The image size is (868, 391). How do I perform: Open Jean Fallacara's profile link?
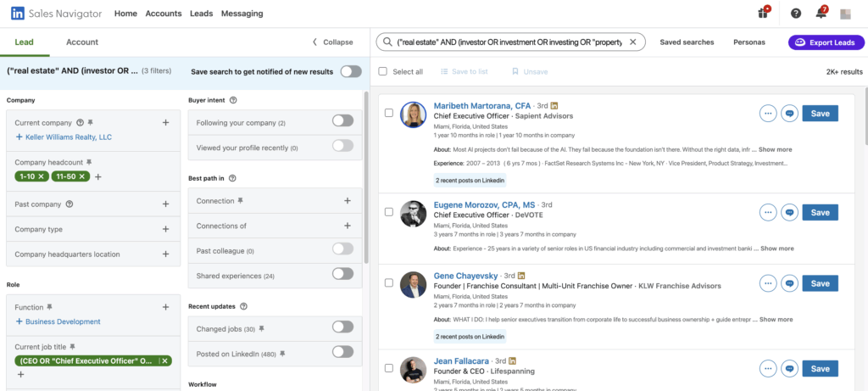[x=462, y=360]
